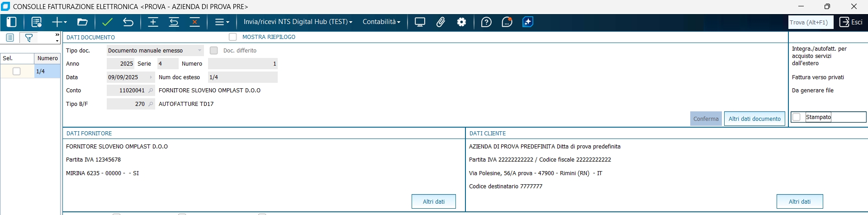Click the AUTOFATTURE TD17 text
This screenshot has height=215, width=868.
coord(186,104)
